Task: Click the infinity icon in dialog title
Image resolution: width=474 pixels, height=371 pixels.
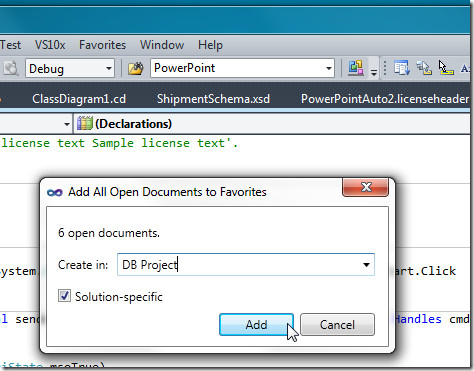Action: click(x=55, y=192)
